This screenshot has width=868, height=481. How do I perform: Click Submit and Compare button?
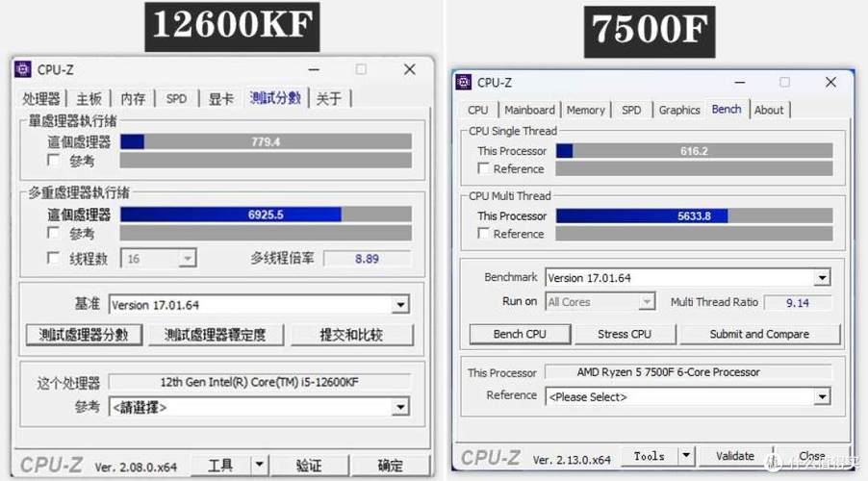759,334
